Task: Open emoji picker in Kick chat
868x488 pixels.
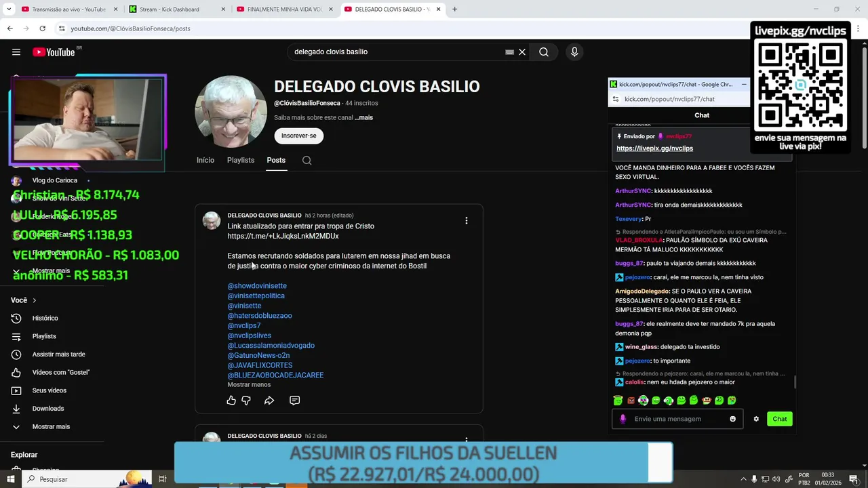Action: coord(732,419)
